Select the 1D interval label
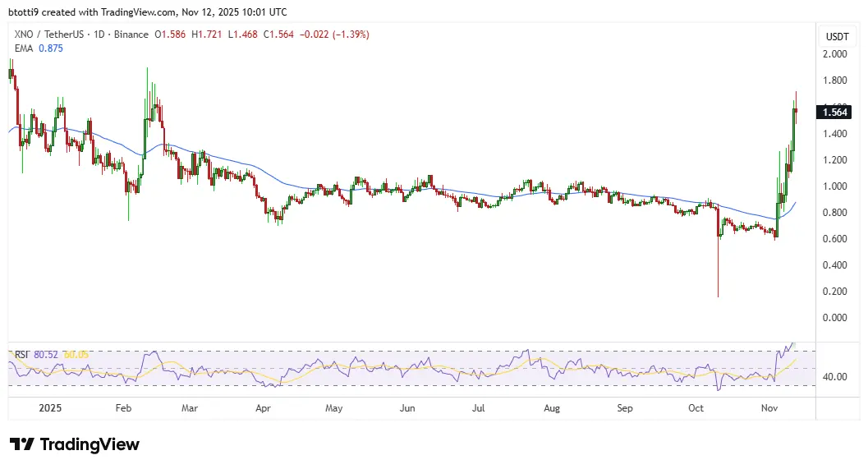 click(96, 34)
